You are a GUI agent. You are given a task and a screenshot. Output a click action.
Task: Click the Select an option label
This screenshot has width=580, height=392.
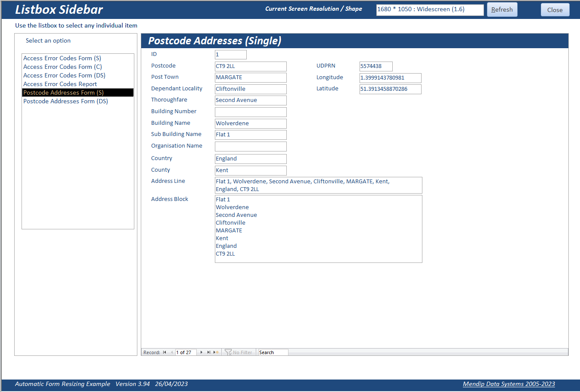(x=48, y=40)
